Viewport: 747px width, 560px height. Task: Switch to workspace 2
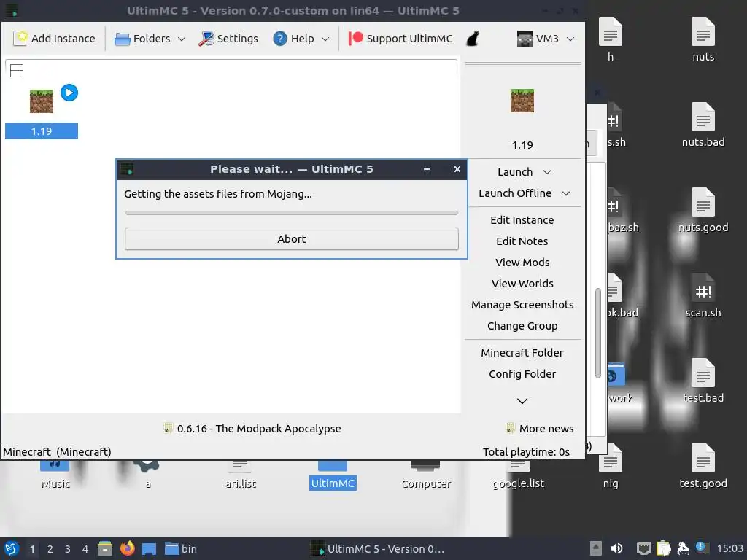50,549
